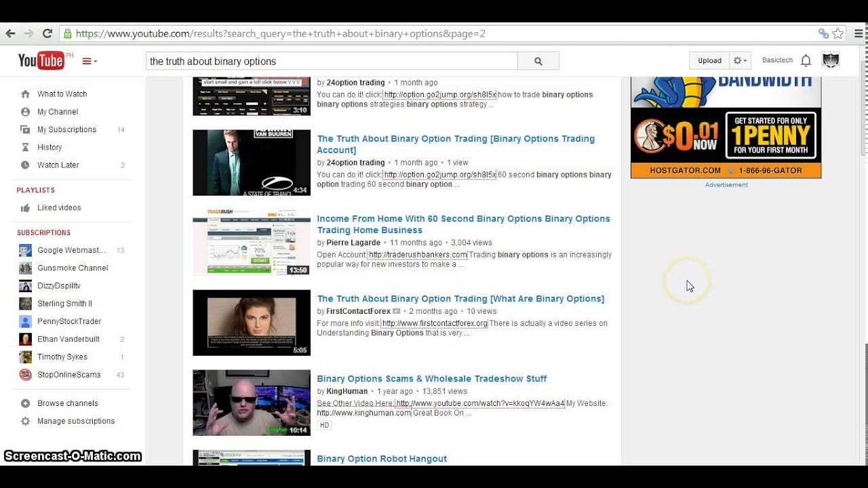Click the 10:14 KingHuman video thumbnail
The image size is (868, 488).
[x=252, y=403]
